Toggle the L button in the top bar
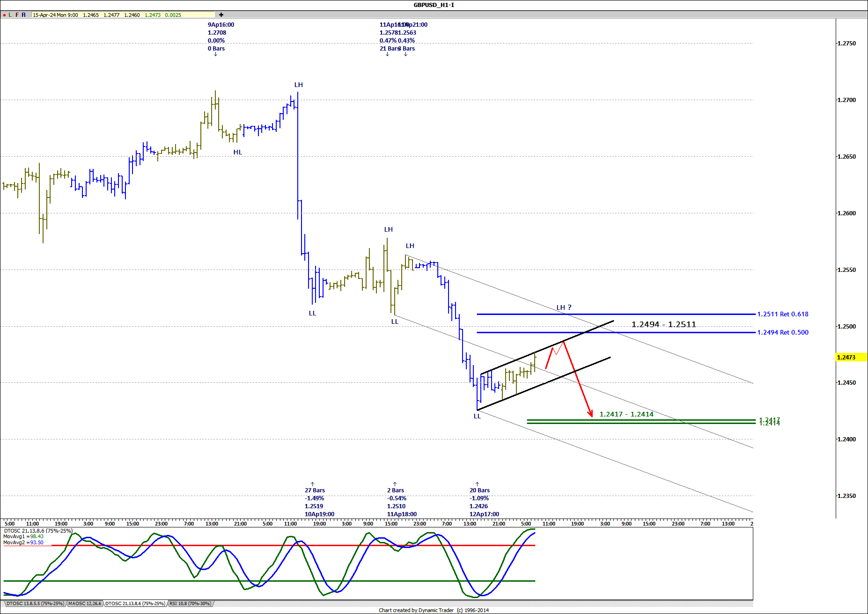Image resolution: width=868 pixels, height=614 pixels. 10,15
